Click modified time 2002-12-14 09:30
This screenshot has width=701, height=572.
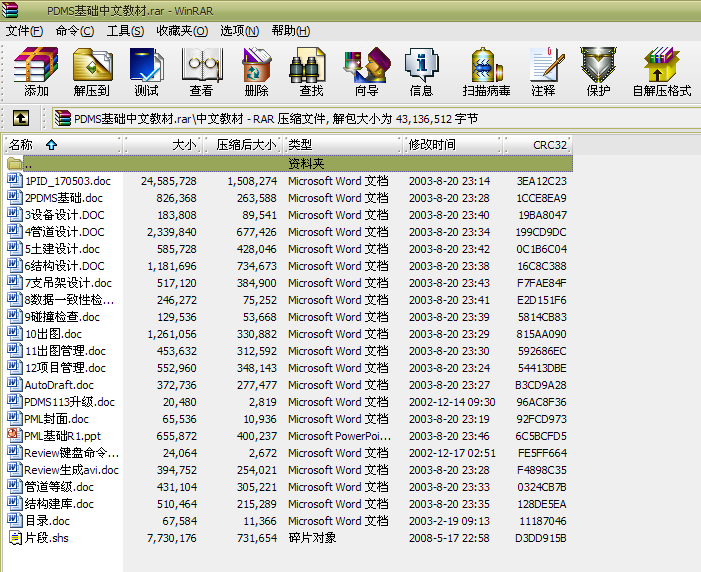click(452, 402)
